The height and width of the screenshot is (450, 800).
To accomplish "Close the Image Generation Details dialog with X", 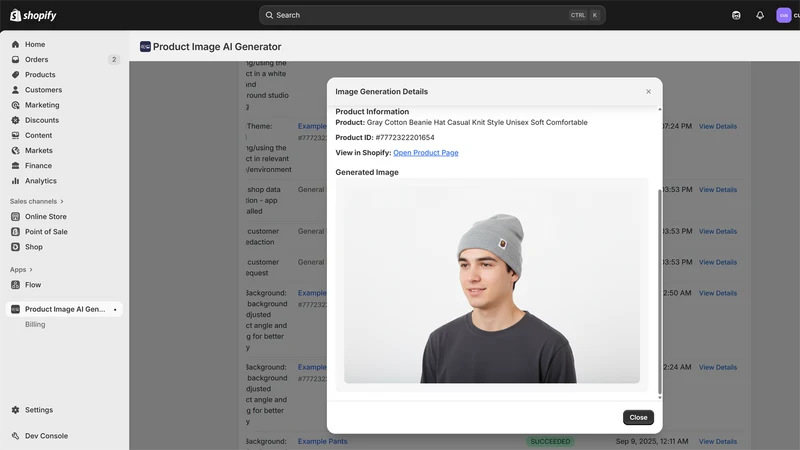I will pyautogui.click(x=648, y=92).
